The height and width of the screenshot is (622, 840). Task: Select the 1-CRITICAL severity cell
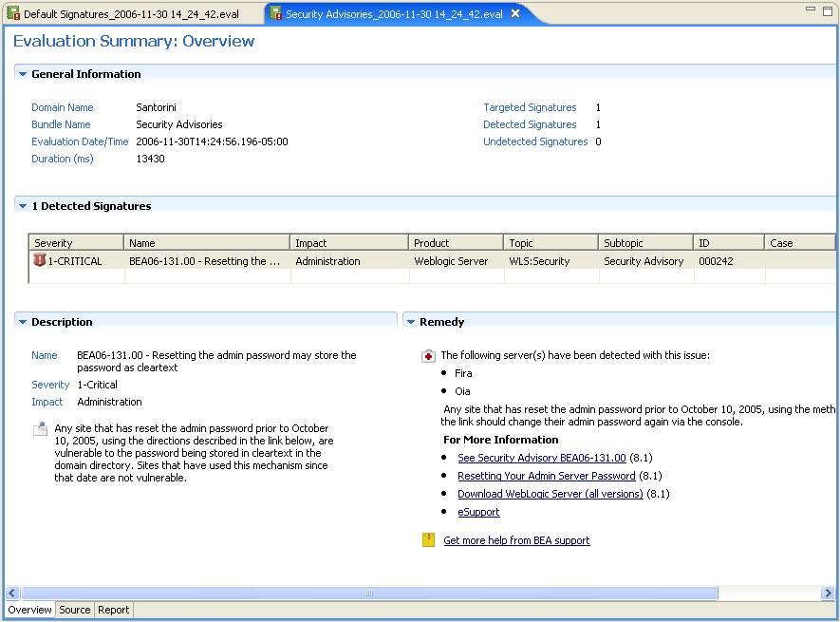74,261
